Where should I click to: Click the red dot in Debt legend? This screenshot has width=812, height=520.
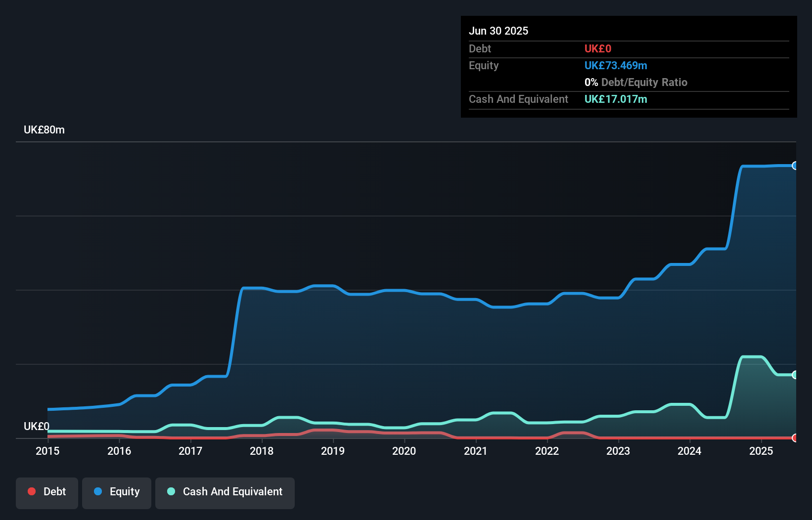click(x=32, y=491)
